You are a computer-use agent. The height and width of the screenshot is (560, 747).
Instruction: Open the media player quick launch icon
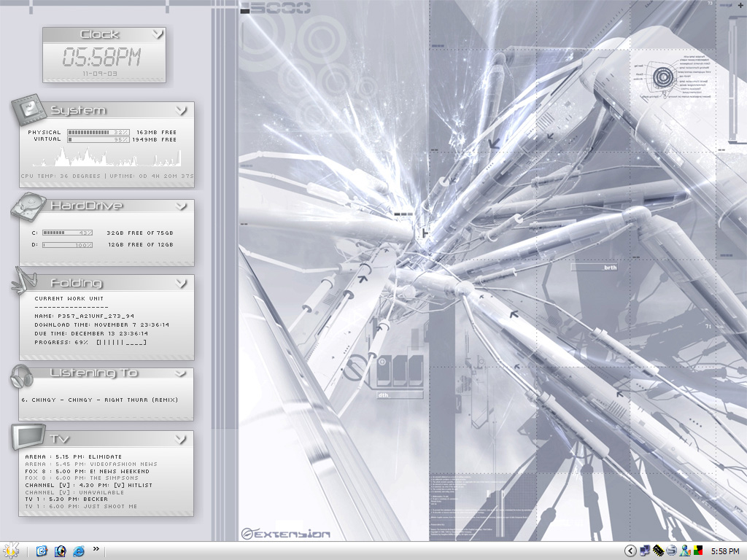[x=61, y=551]
